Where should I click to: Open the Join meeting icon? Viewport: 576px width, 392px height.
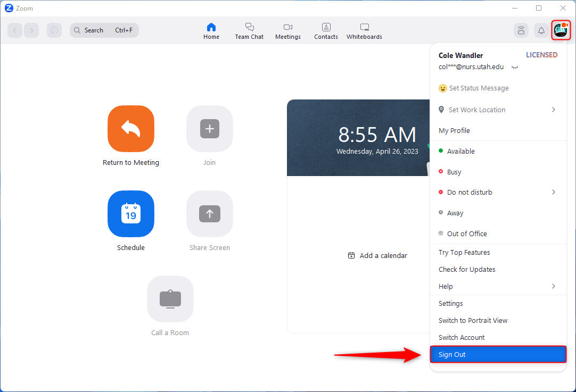click(210, 129)
